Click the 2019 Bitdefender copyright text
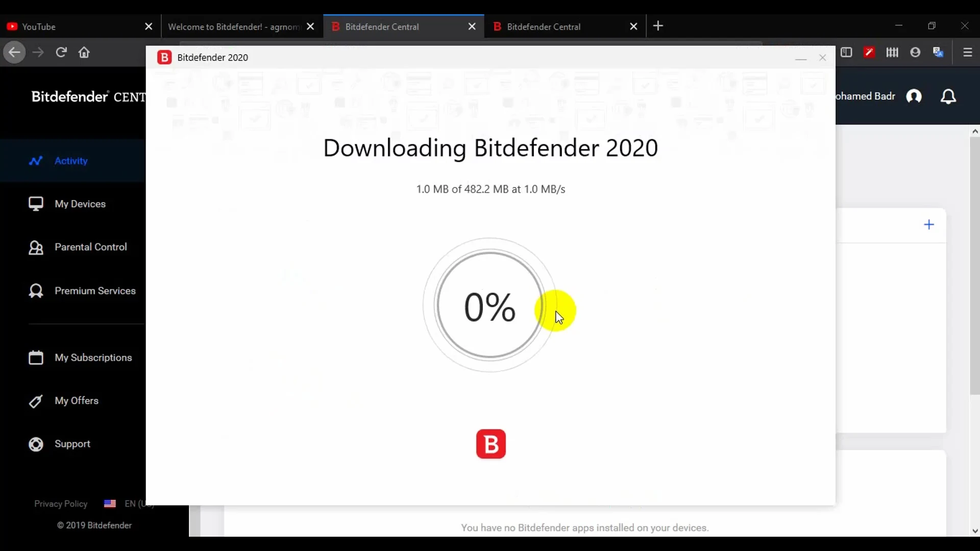Viewport: 980px width, 551px height. 94,525
